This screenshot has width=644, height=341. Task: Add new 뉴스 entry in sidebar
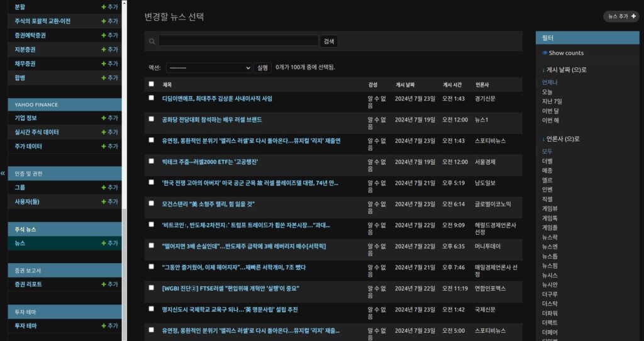[x=109, y=243]
